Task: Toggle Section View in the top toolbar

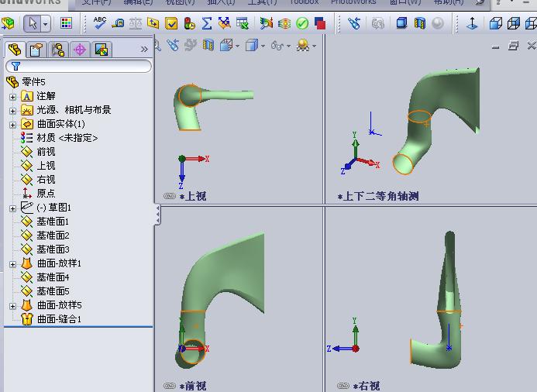Action: 419,23
